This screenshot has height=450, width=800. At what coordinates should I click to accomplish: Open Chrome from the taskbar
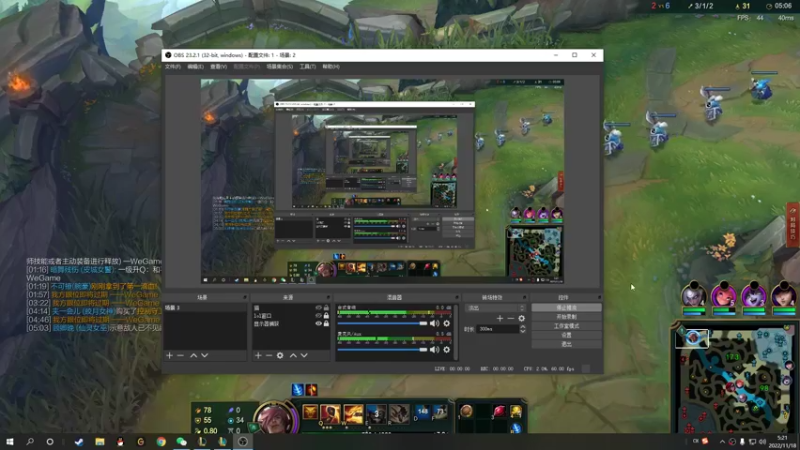(x=161, y=442)
